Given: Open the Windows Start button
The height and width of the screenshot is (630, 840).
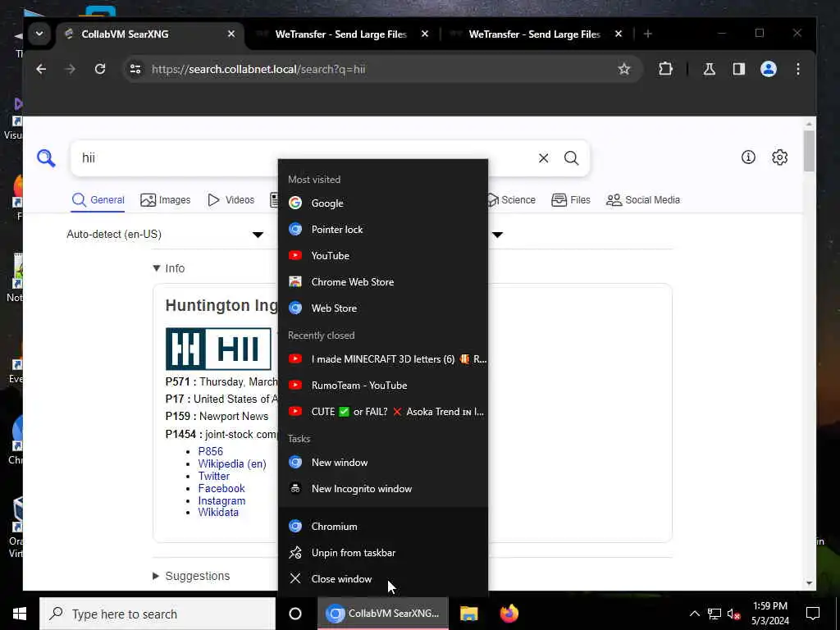Looking at the screenshot, I should [x=20, y=614].
